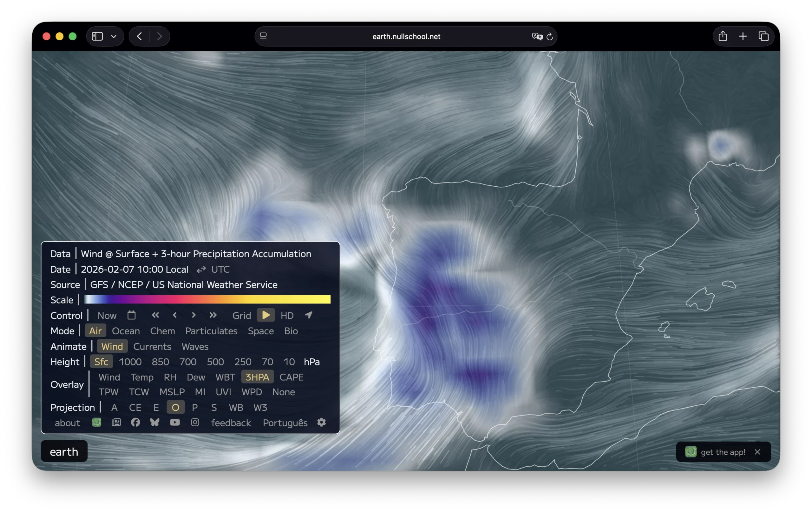Open the Bluesky butterfly icon link
Viewport: 812px width, 513px height.
pos(155,422)
